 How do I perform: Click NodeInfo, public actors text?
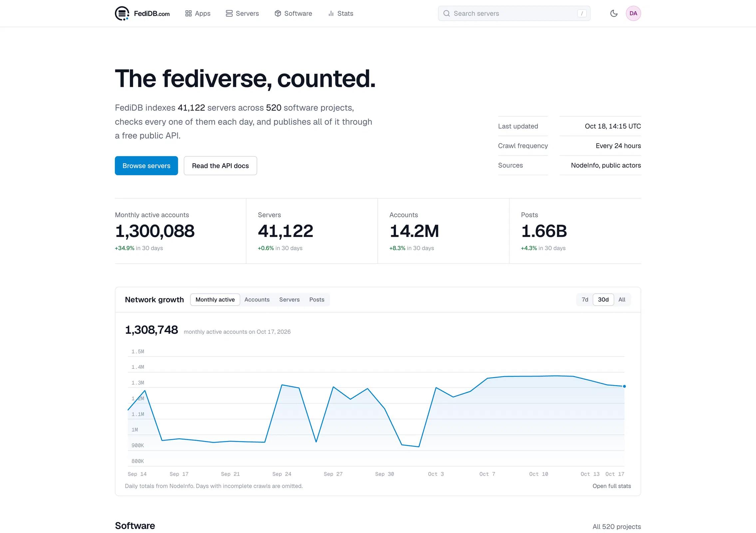pyautogui.click(x=606, y=165)
